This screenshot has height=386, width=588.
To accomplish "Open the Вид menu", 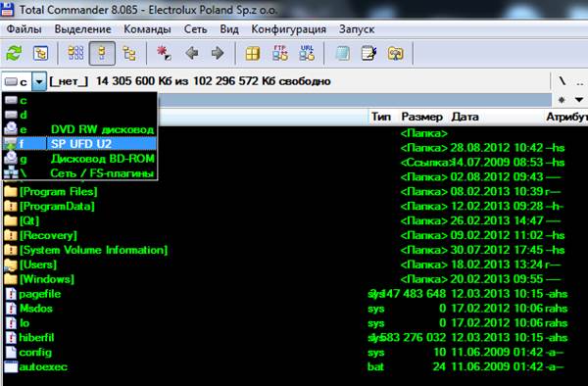I will tap(229, 29).
